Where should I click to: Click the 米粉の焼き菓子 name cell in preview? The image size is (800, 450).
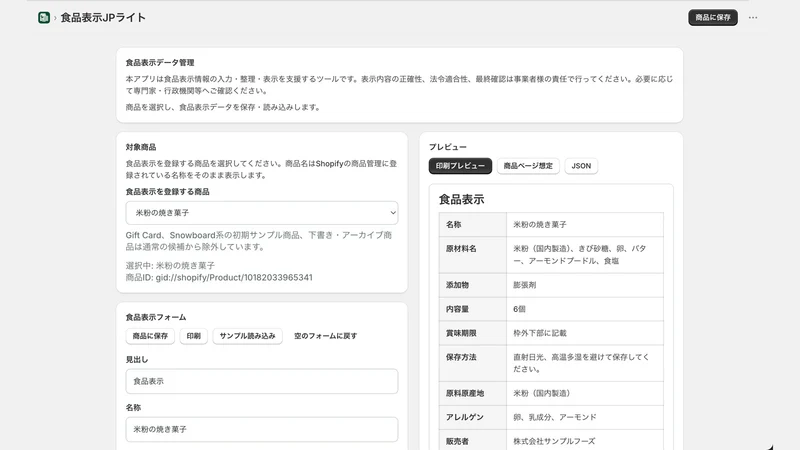(585, 224)
